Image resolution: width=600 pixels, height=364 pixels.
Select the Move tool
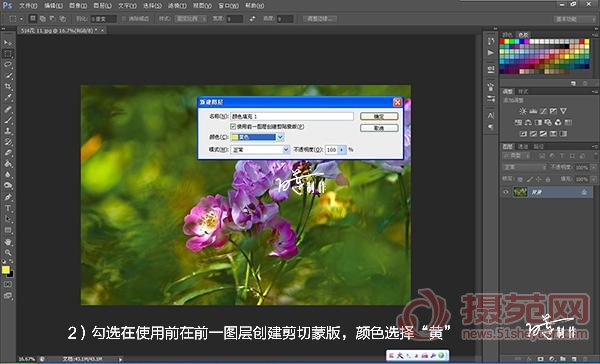coord(8,42)
